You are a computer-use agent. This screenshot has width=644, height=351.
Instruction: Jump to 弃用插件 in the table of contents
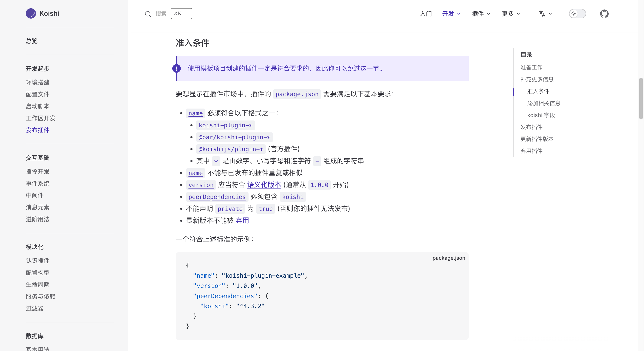(532, 151)
